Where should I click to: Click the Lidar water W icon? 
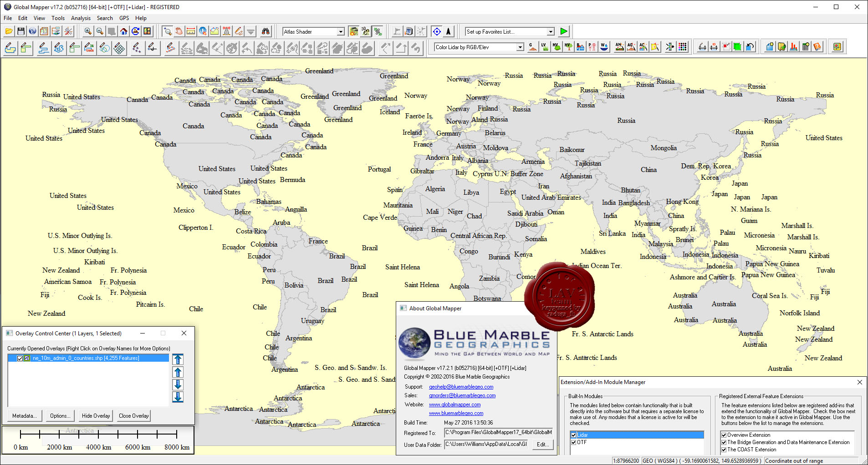click(604, 47)
